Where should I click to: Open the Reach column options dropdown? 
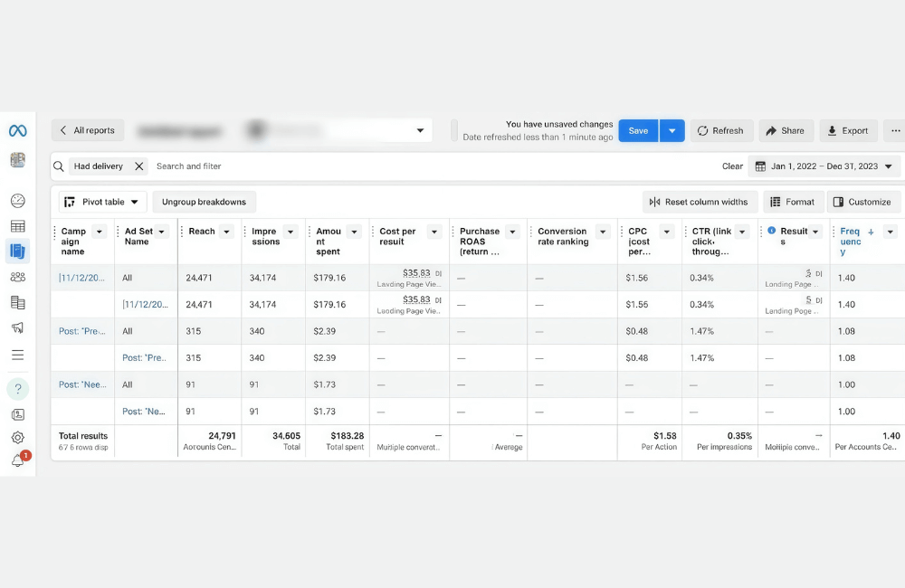226,231
